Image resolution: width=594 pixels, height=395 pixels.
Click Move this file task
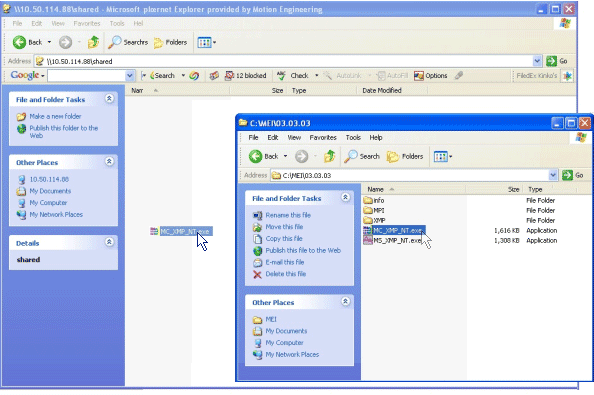(284, 227)
